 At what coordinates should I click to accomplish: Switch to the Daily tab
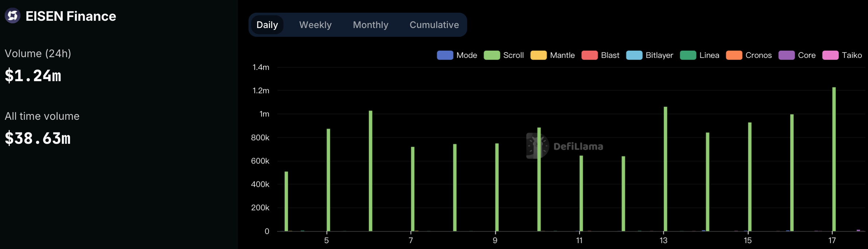point(267,25)
